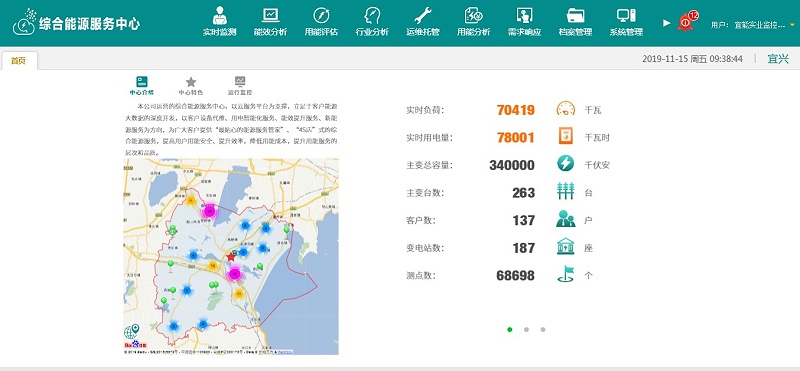Select the third carousel page dot
The image size is (800, 371).
pos(542,330)
